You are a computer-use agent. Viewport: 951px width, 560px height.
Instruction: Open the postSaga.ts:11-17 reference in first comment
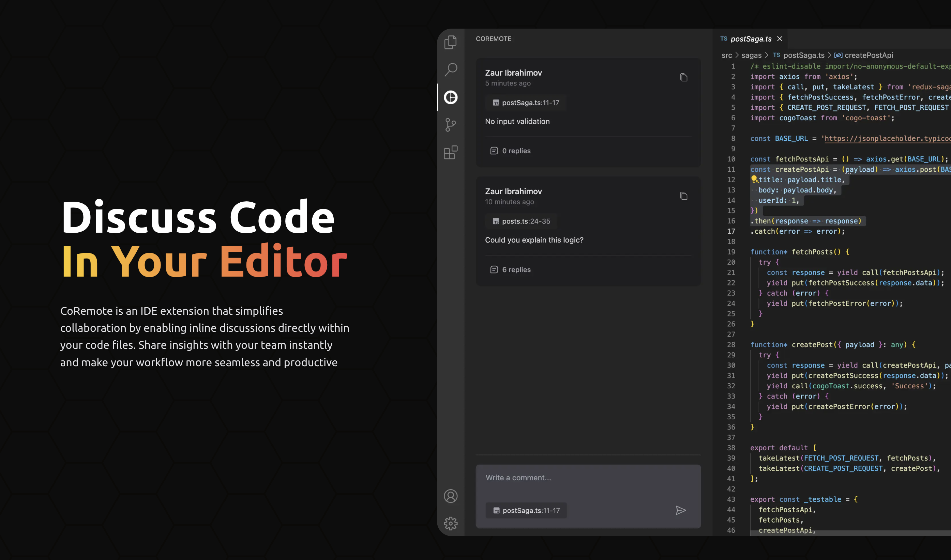coord(526,103)
